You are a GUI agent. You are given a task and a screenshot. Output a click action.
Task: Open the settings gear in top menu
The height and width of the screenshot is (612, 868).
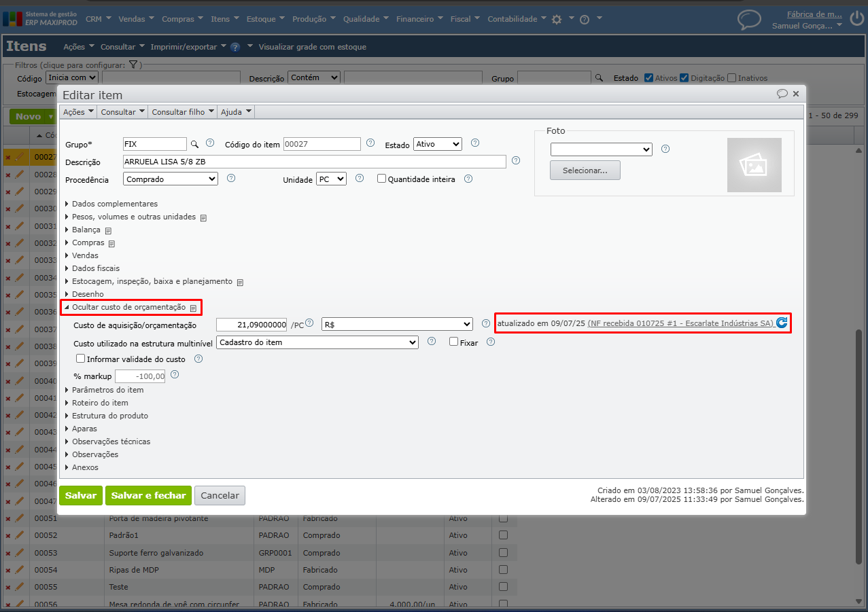point(557,20)
